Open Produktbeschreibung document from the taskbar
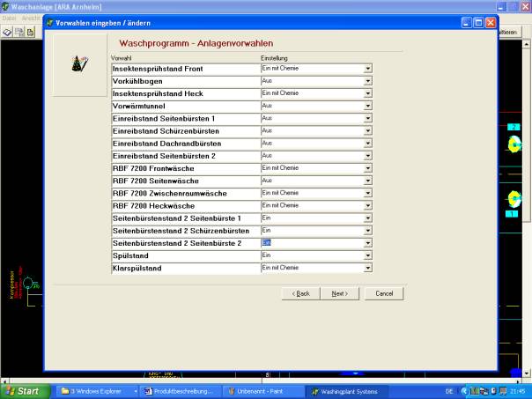The width and height of the screenshot is (532, 399). point(176,391)
